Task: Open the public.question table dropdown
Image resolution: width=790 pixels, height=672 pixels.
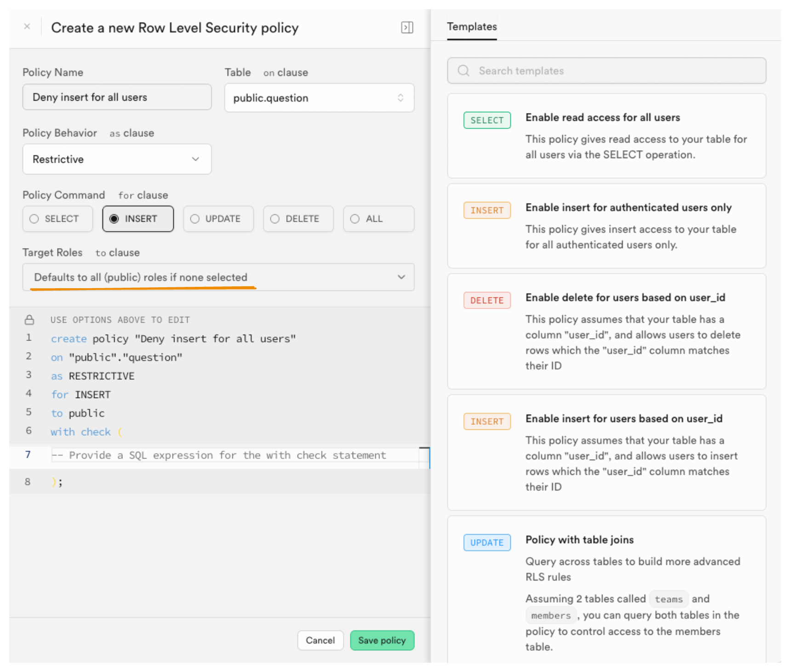Action: (x=319, y=98)
